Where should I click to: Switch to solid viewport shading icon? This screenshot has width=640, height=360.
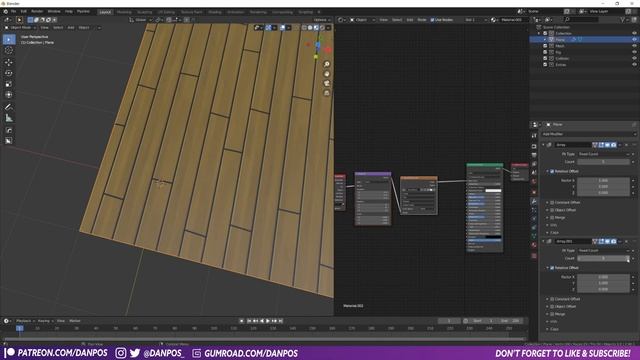pos(310,28)
